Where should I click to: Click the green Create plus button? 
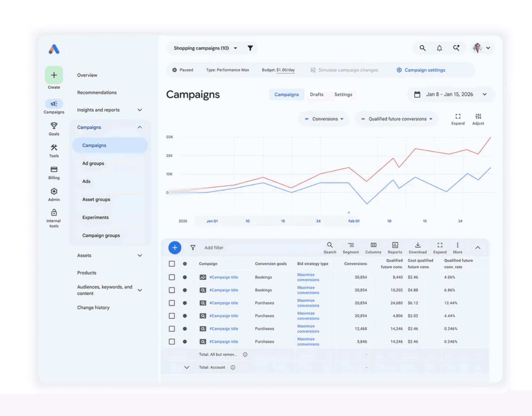click(x=54, y=75)
